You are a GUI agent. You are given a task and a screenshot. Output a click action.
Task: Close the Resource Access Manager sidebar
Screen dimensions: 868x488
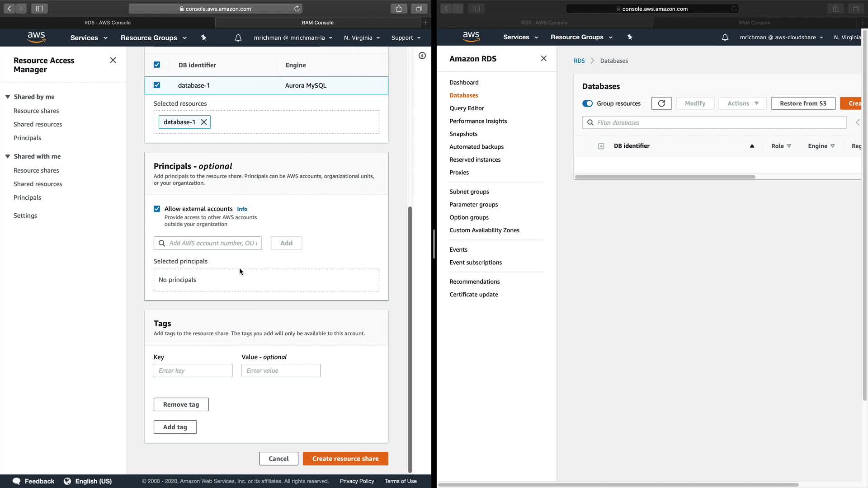click(113, 60)
